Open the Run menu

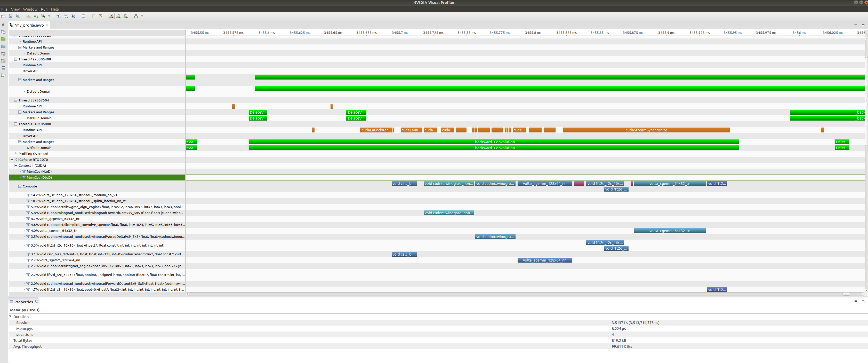click(x=44, y=9)
